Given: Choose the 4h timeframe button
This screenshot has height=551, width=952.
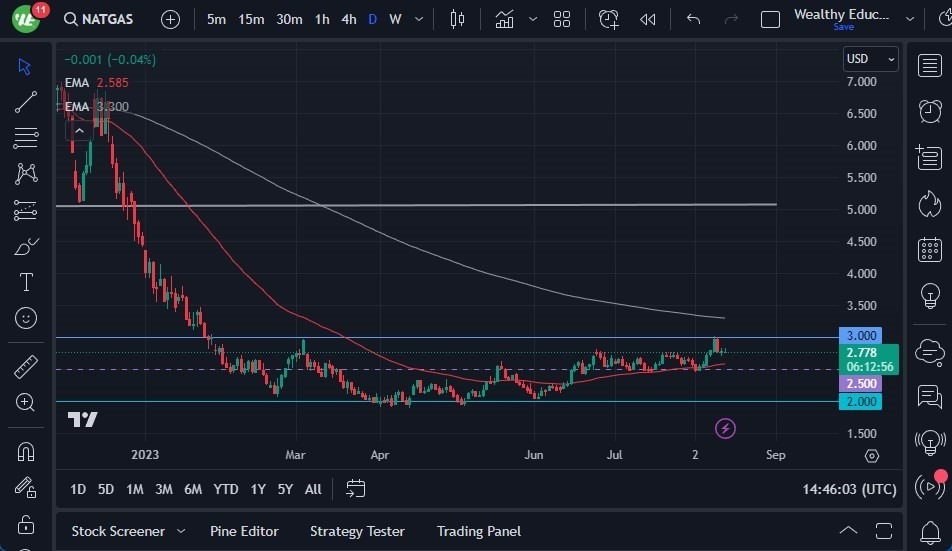Looking at the screenshot, I should [x=348, y=19].
